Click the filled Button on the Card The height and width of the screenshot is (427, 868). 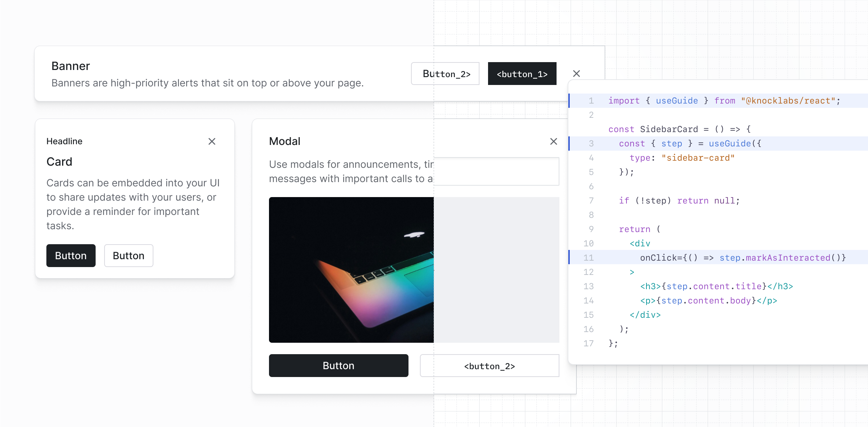(71, 256)
